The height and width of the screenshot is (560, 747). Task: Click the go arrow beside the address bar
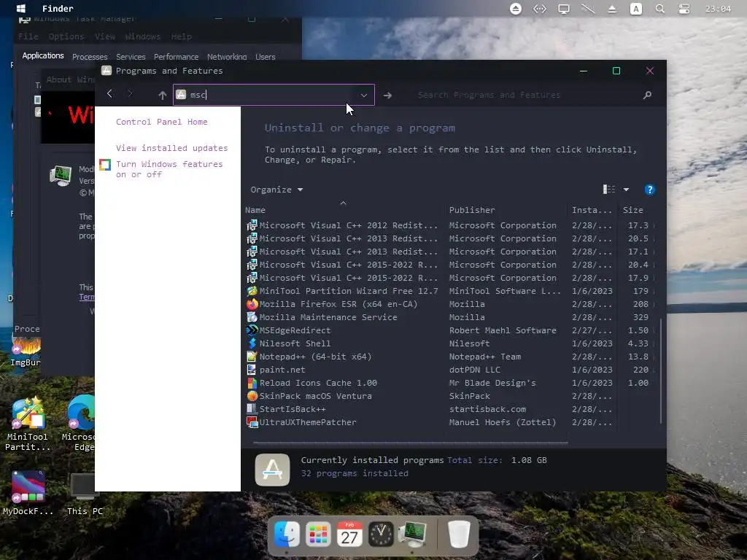pos(388,96)
